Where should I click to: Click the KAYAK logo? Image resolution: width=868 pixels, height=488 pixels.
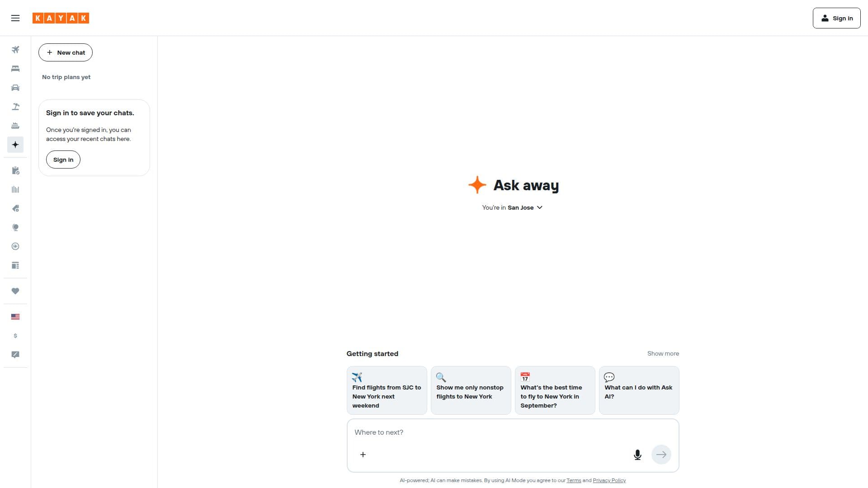[61, 18]
